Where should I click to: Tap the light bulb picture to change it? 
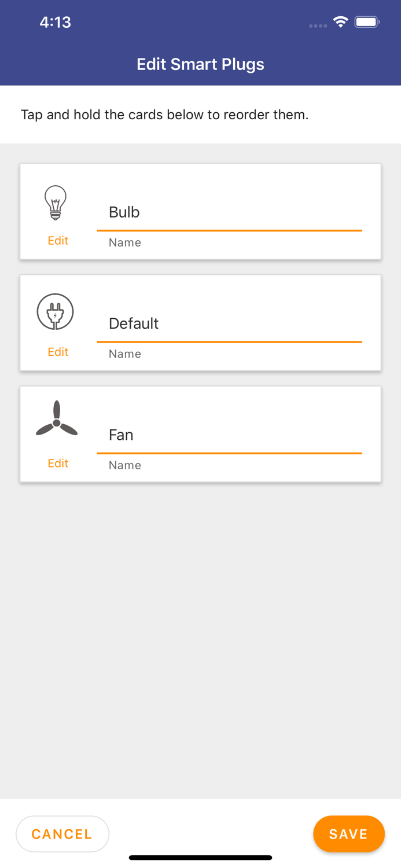pos(56,202)
